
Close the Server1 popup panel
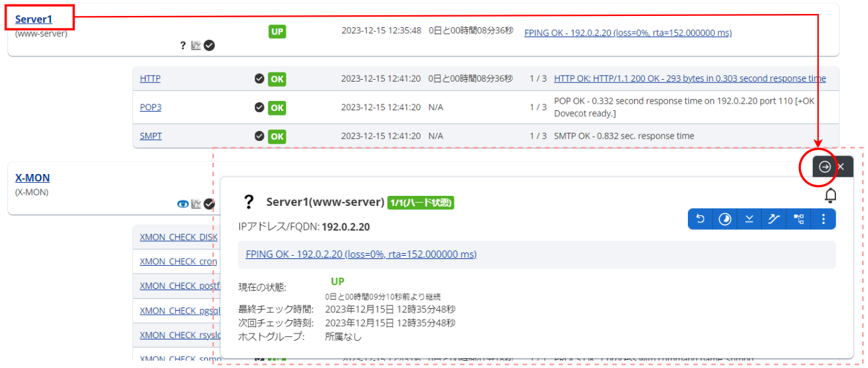click(841, 167)
